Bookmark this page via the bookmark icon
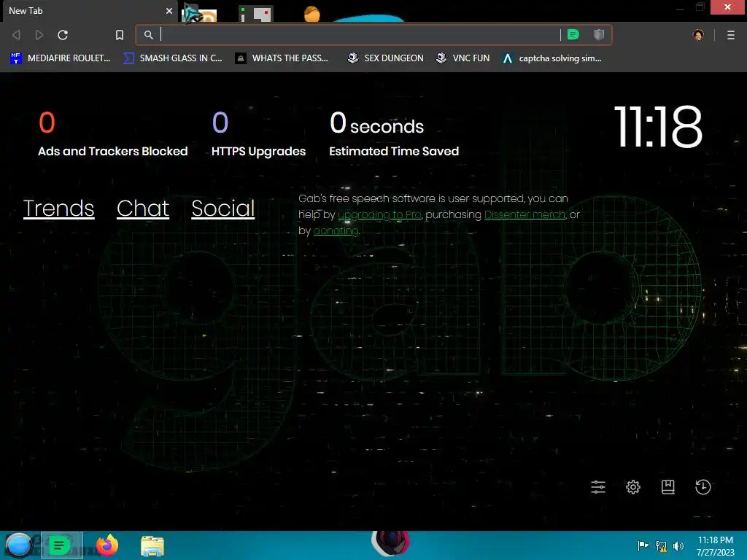This screenshot has width=747, height=560. tap(120, 35)
